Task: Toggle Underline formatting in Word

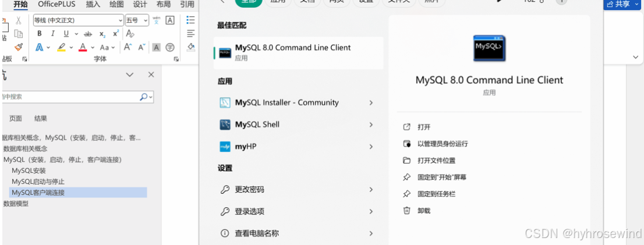Action: coord(66,34)
